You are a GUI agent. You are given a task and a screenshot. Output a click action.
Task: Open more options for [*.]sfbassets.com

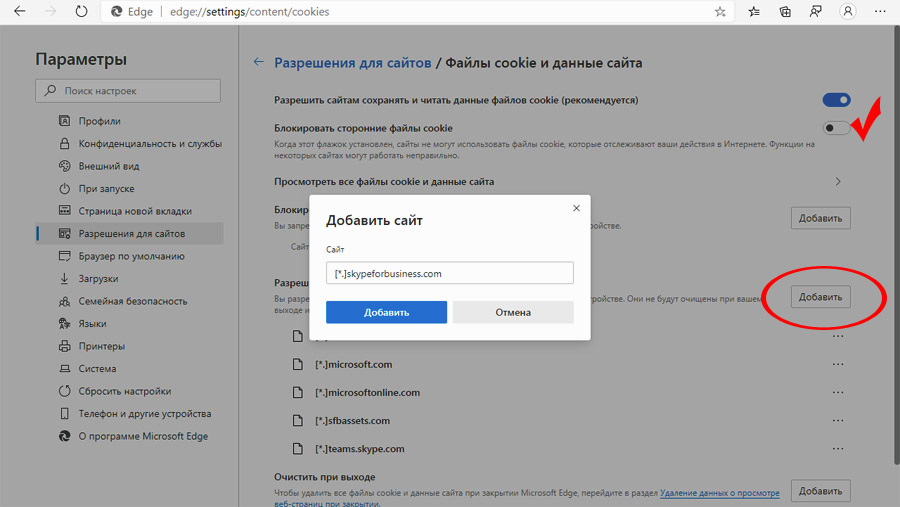pos(838,420)
